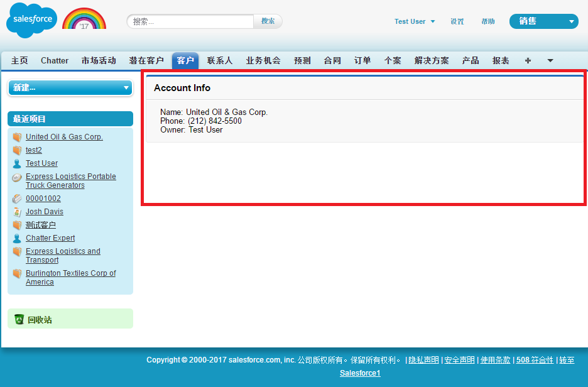
Task: Switch to the 预测 tab
Action: 302,60
